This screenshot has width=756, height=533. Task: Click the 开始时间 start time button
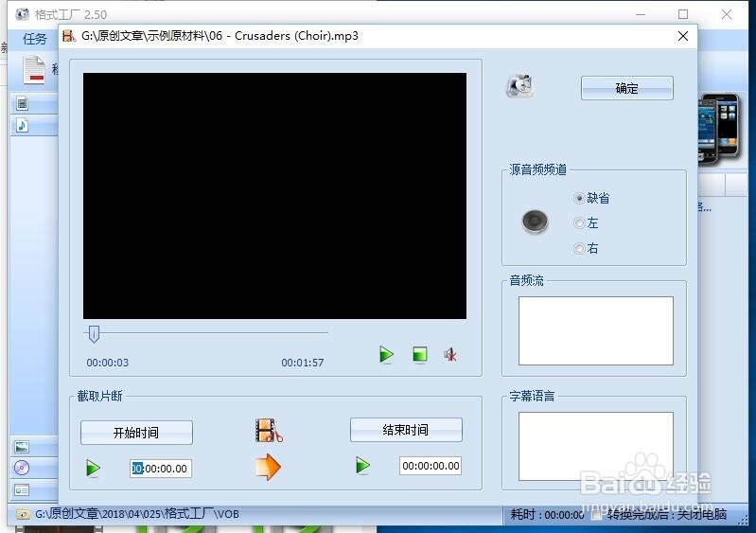[136, 433]
